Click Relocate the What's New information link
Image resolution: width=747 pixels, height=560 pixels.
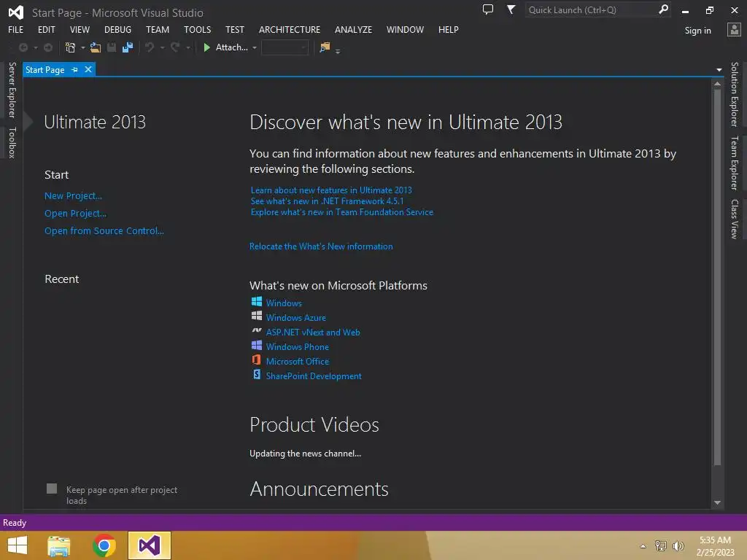tap(321, 246)
